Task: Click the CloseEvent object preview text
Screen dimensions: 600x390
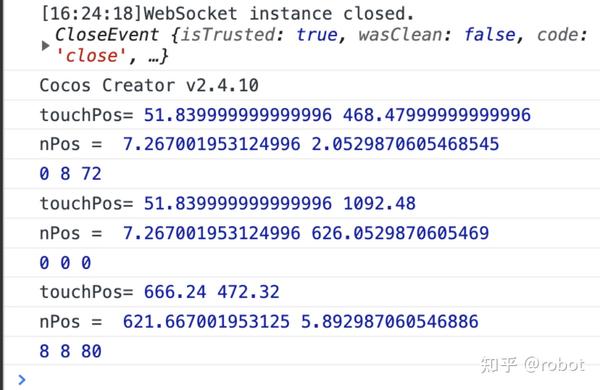Action: [x=321, y=45]
